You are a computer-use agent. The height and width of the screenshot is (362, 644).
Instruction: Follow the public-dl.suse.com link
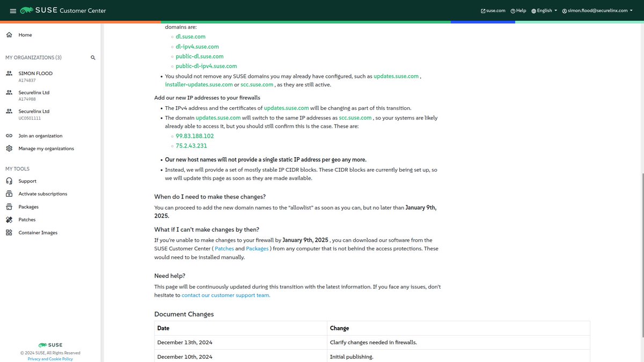click(200, 56)
